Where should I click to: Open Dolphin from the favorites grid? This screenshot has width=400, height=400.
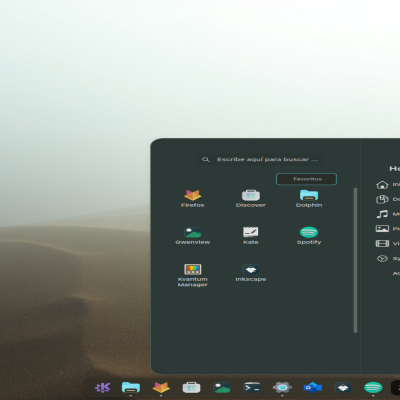(309, 198)
